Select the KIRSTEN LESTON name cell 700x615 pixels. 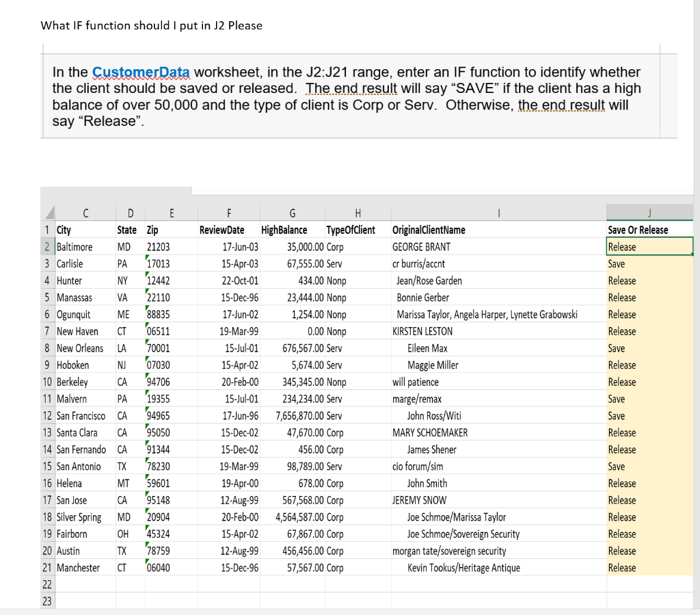click(x=498, y=331)
